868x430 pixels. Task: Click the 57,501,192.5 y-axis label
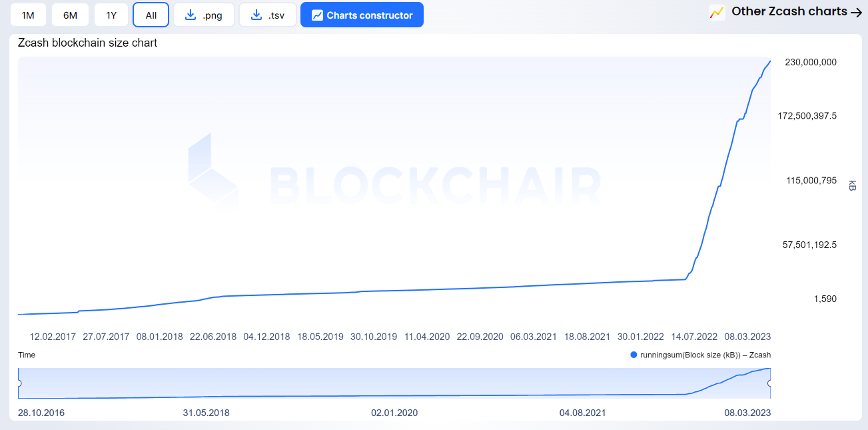pos(809,245)
